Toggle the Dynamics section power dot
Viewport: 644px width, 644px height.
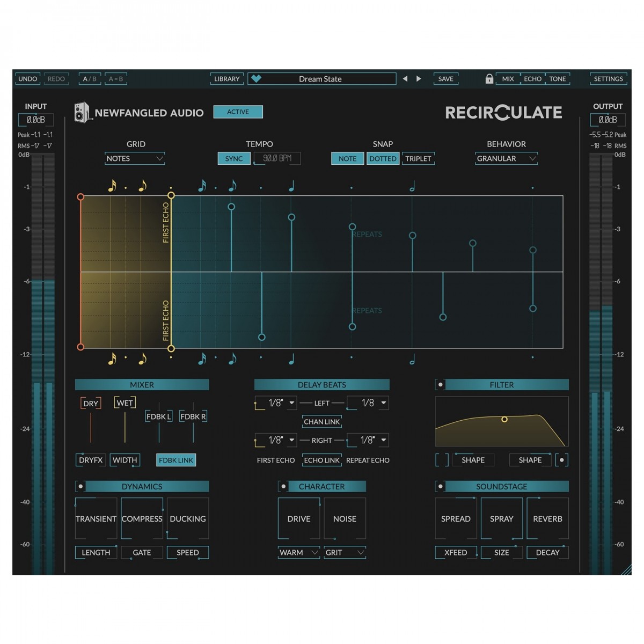click(x=80, y=487)
